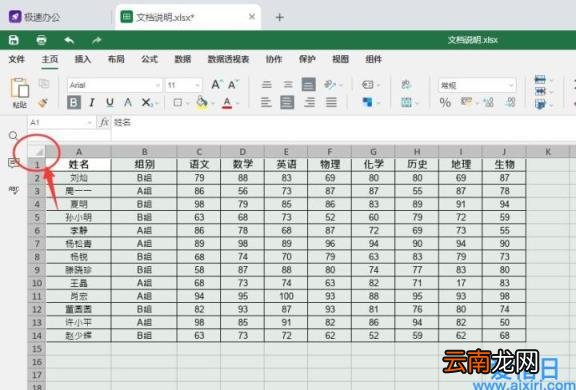The height and width of the screenshot is (390, 576).
Task: Select column header K
Action: click(x=548, y=151)
